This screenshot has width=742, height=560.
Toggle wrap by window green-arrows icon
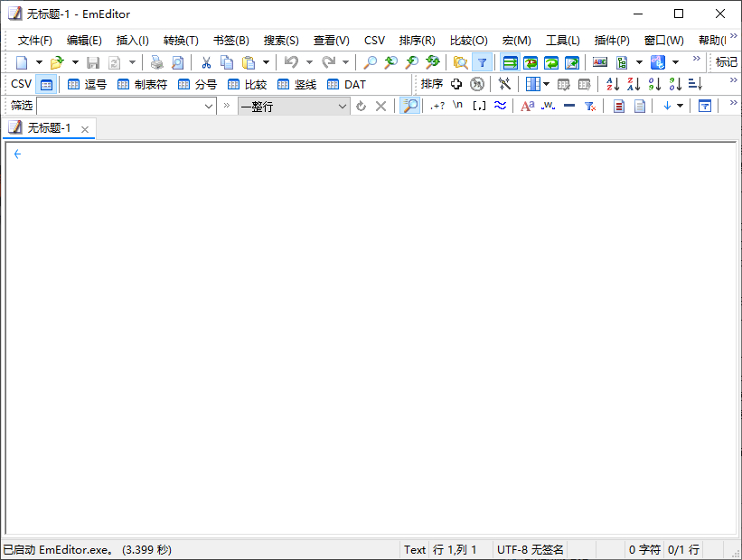click(510, 62)
